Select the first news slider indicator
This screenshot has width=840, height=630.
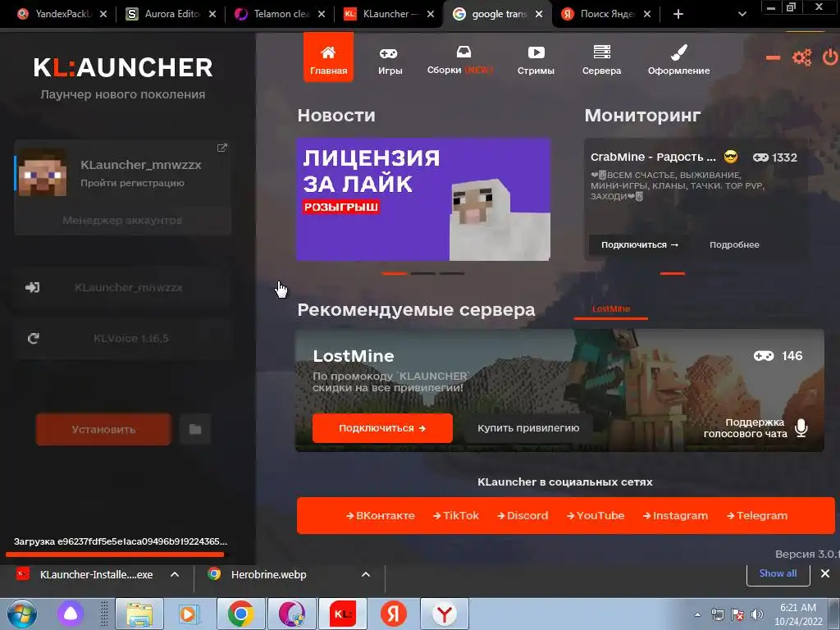click(x=395, y=274)
